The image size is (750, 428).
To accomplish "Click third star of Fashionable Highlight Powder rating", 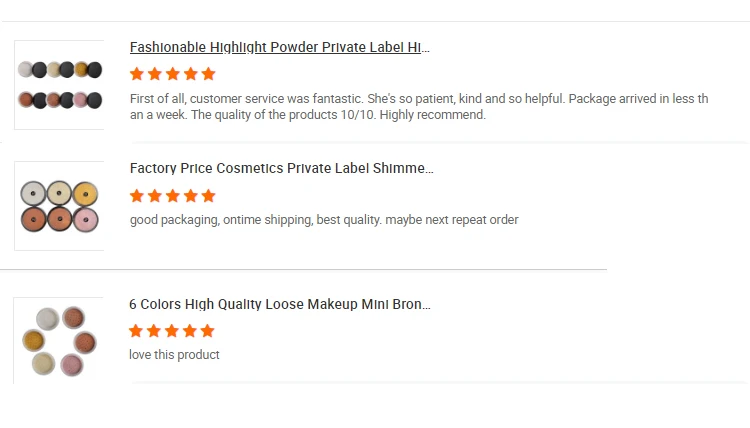I will pos(173,74).
